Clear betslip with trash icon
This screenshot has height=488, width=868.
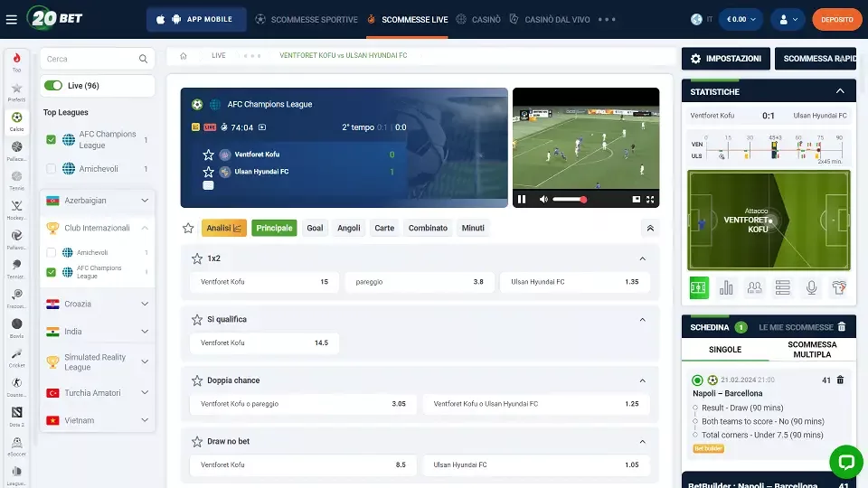tap(842, 327)
